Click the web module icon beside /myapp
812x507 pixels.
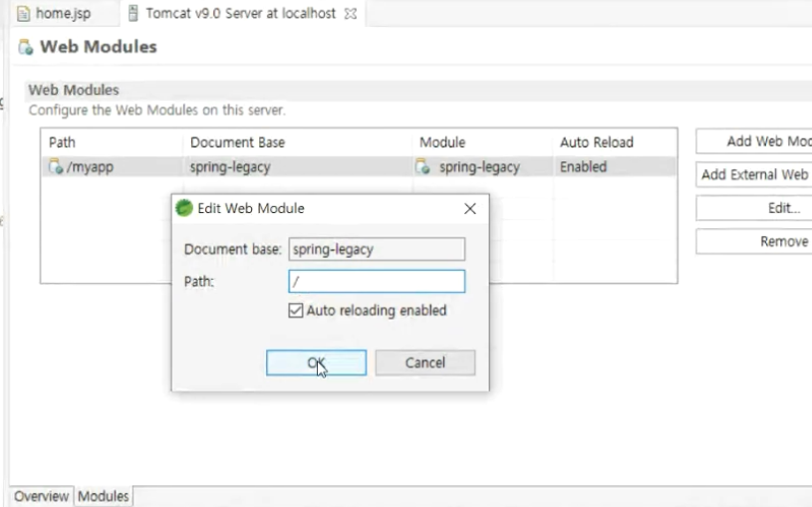tap(56, 166)
